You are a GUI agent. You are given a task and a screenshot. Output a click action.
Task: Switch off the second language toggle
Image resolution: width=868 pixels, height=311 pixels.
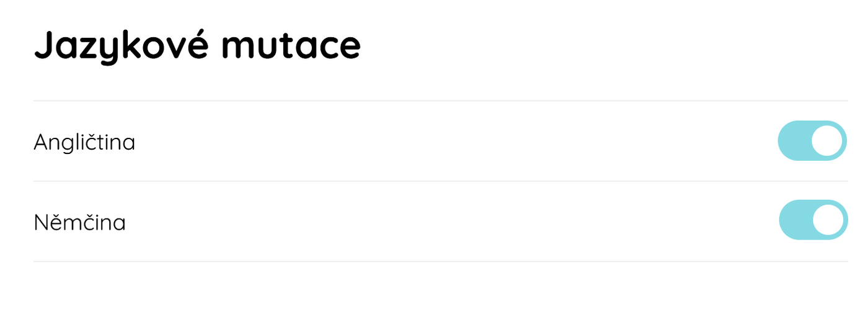tap(813, 220)
